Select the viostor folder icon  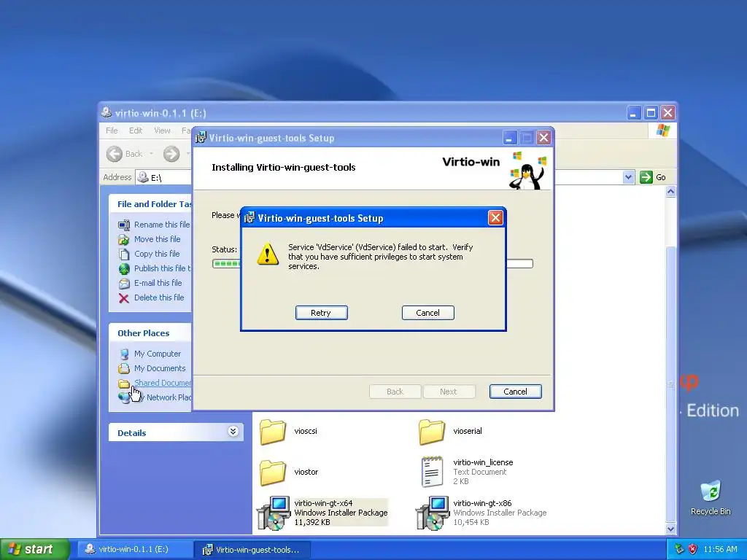pyautogui.click(x=273, y=472)
